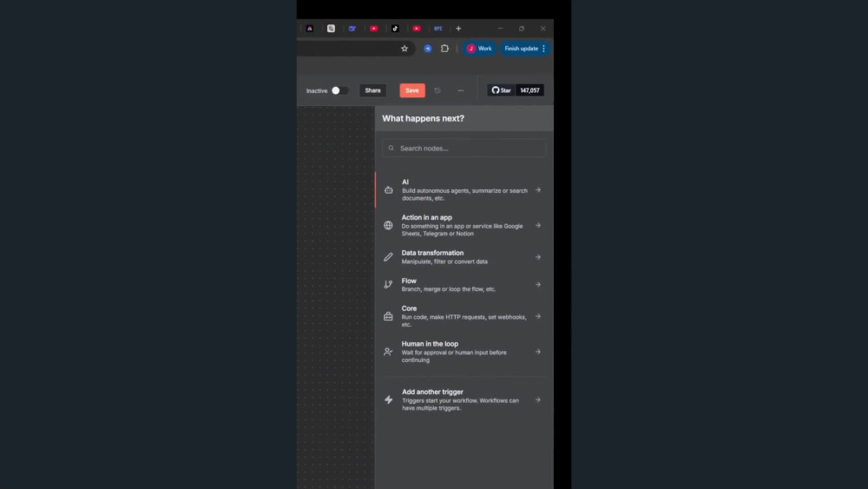Focus the Search nodes field
This screenshot has width=868, height=489.
click(464, 148)
